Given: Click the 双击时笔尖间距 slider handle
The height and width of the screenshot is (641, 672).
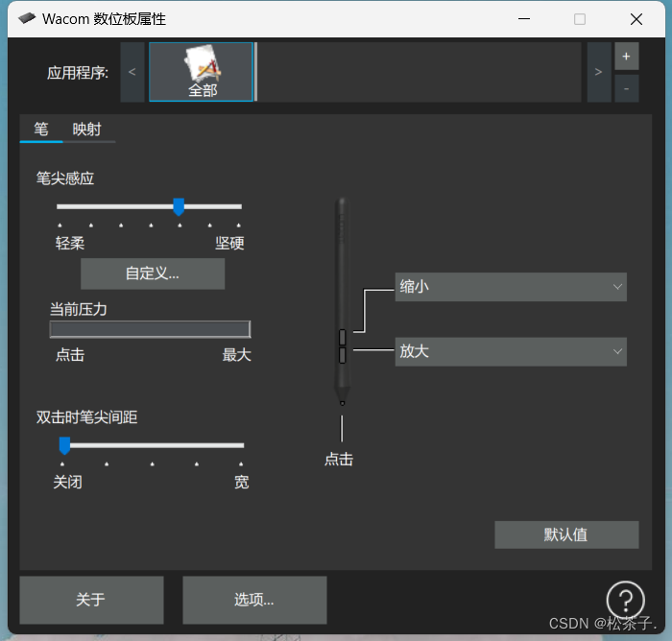Looking at the screenshot, I should (64, 445).
